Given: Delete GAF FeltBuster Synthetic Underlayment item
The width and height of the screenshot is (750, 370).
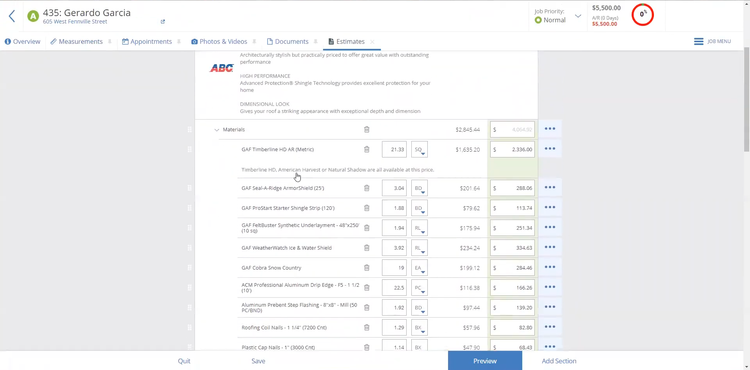Looking at the screenshot, I should [x=367, y=228].
